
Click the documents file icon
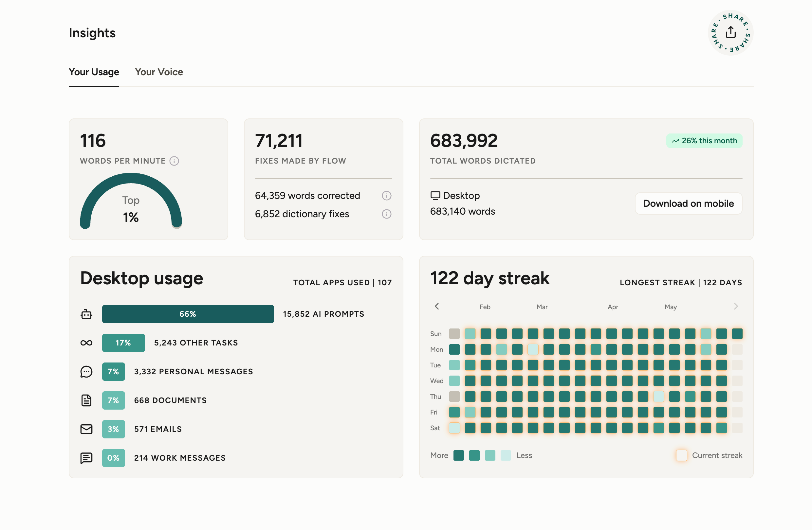point(86,400)
